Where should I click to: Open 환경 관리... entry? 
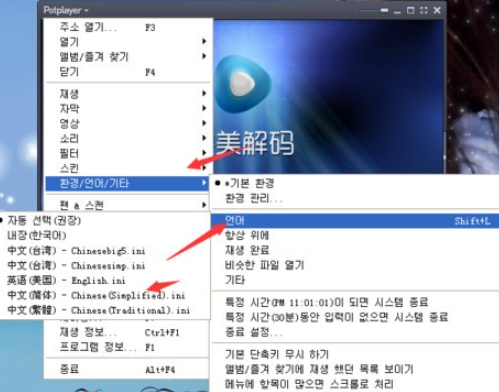point(355,198)
